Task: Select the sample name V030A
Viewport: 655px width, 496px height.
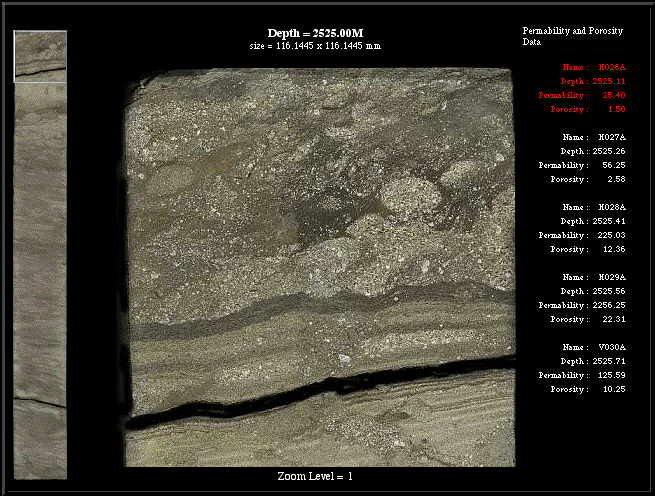Action: point(612,347)
